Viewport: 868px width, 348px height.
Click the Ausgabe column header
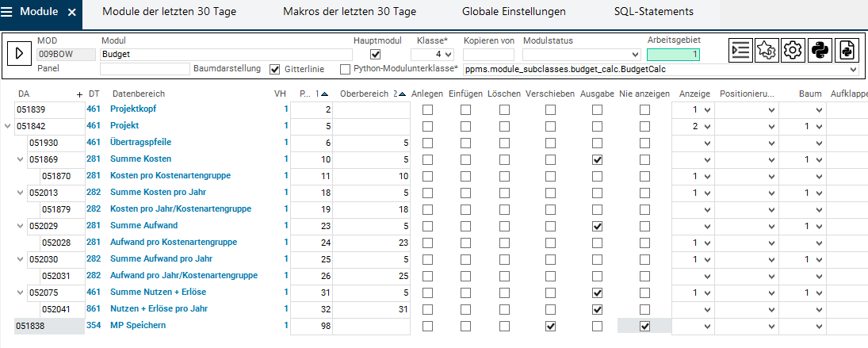click(597, 94)
